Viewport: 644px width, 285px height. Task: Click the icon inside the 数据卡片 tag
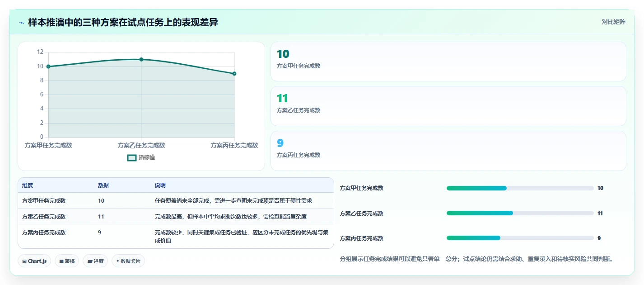118,261
